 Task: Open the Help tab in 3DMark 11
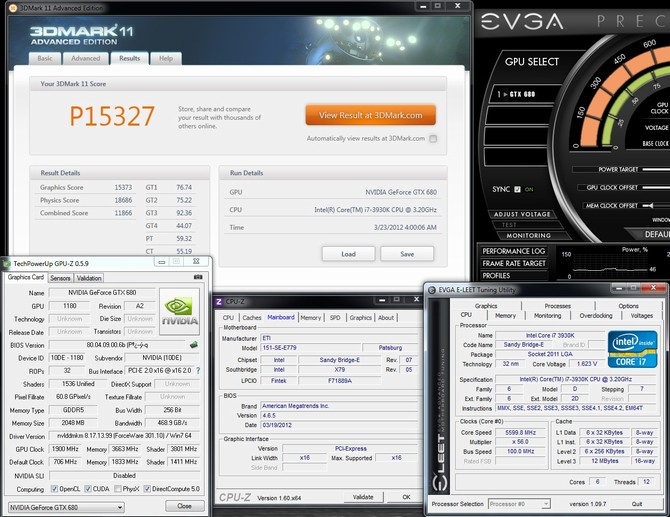(166, 59)
